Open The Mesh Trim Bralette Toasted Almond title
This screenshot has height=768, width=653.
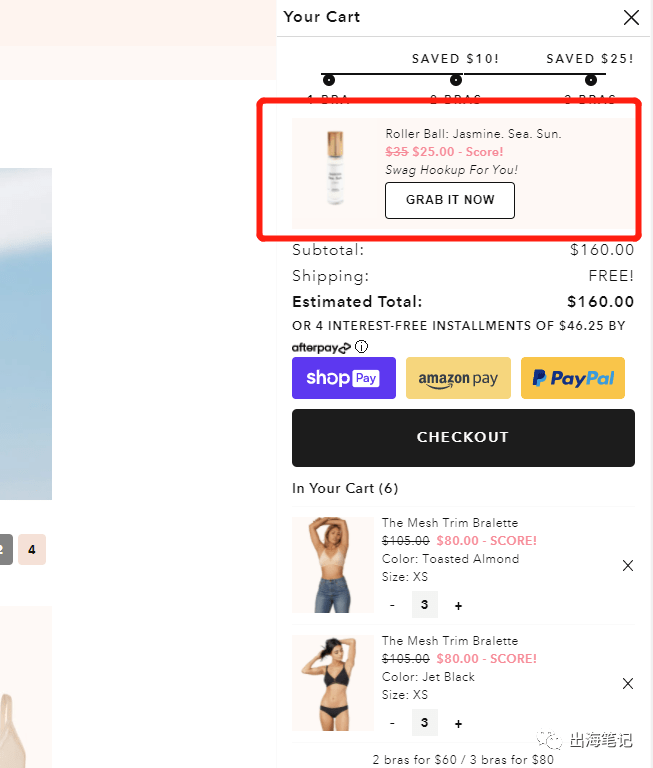[x=450, y=523]
